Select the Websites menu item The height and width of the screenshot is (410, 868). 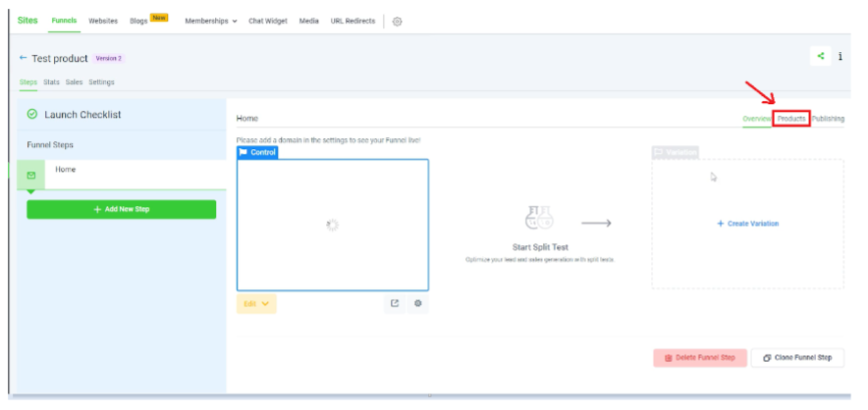pos(103,21)
